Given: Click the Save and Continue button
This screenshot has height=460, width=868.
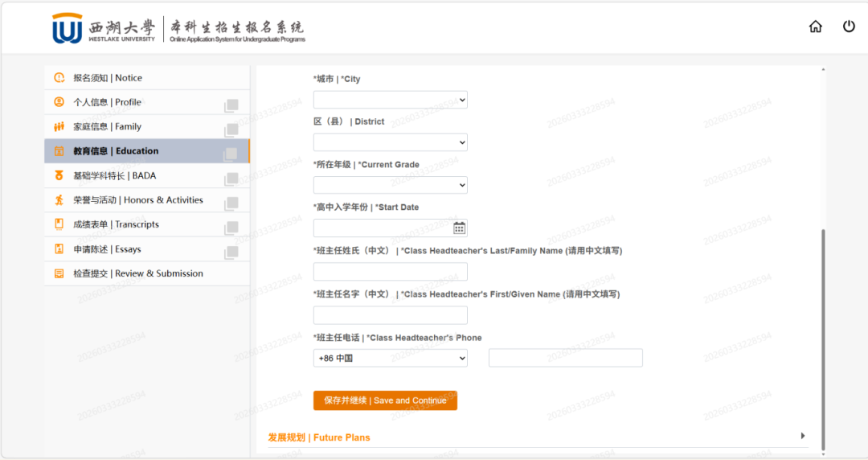Looking at the screenshot, I should 385,400.
